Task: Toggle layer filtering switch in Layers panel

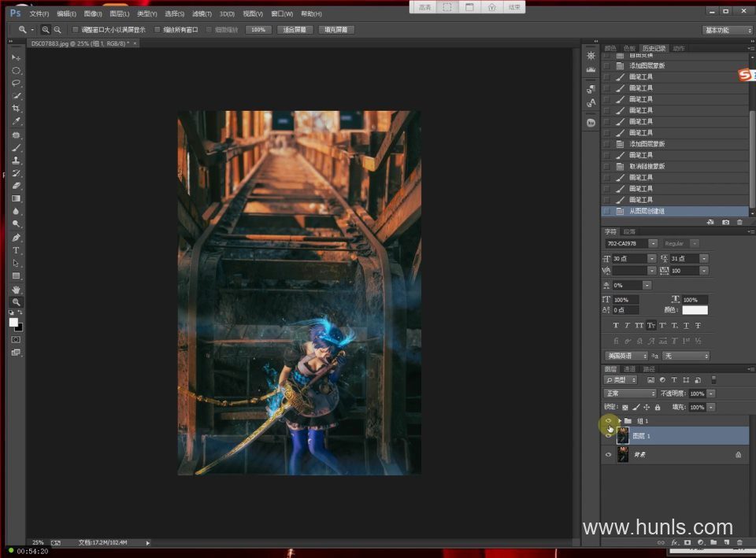Action: coord(714,379)
